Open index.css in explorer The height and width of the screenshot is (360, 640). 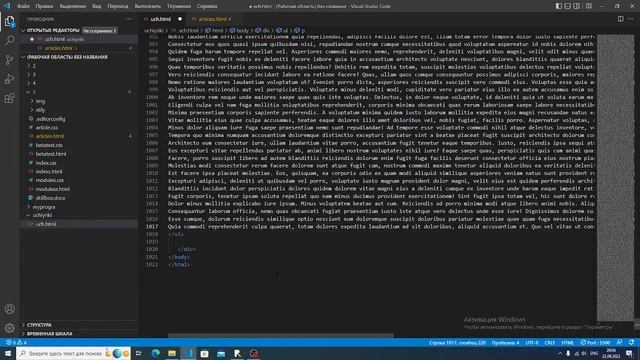click(x=46, y=163)
